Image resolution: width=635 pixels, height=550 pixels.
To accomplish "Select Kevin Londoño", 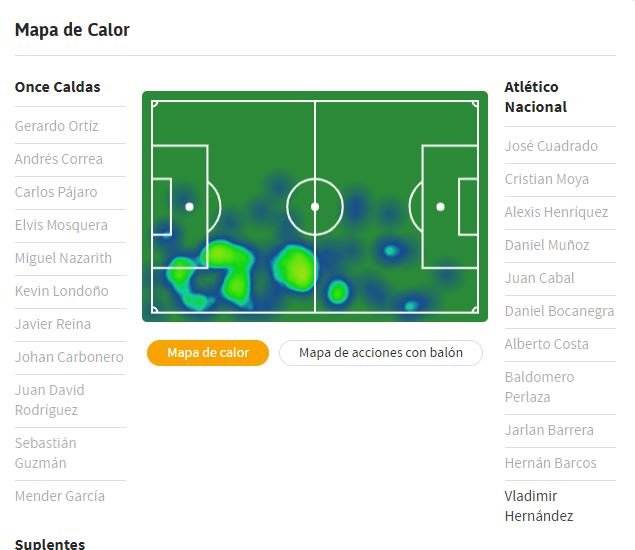I will (x=62, y=291).
